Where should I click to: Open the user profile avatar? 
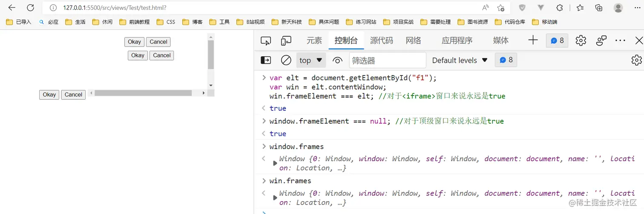(x=618, y=8)
